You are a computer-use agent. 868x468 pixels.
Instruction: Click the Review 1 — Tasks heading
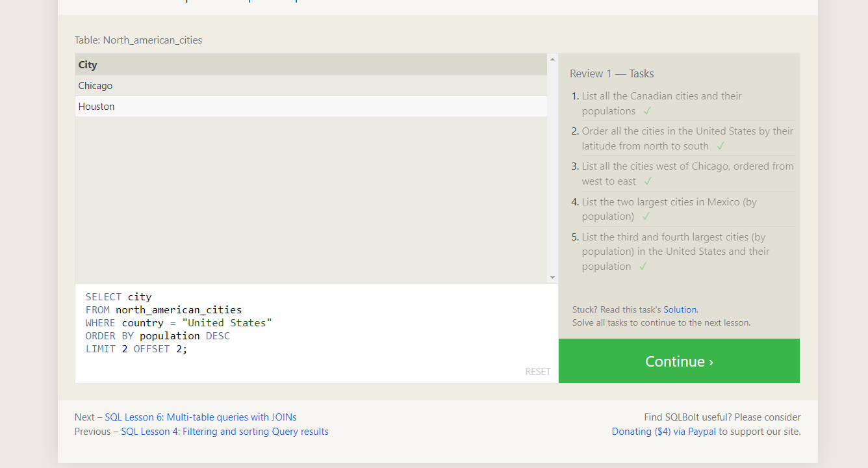click(x=612, y=73)
